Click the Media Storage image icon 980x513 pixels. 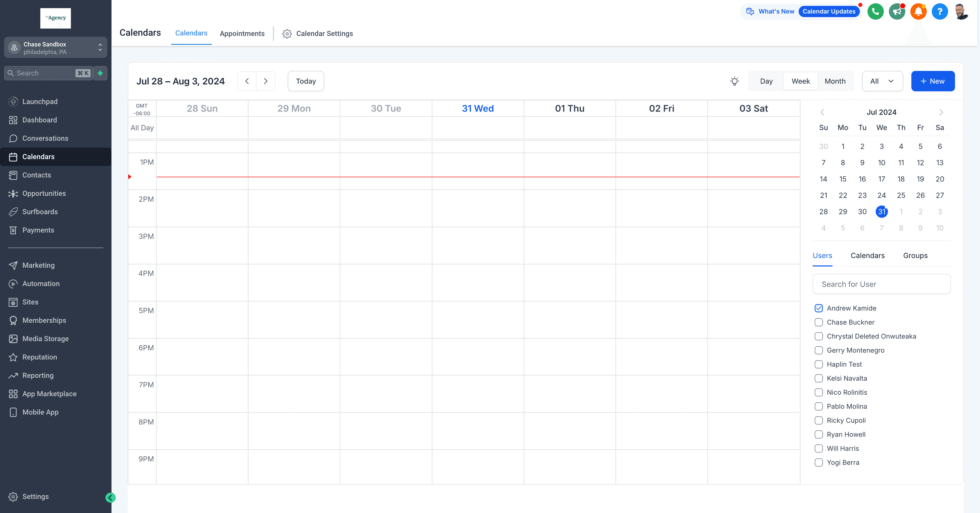[x=13, y=339]
